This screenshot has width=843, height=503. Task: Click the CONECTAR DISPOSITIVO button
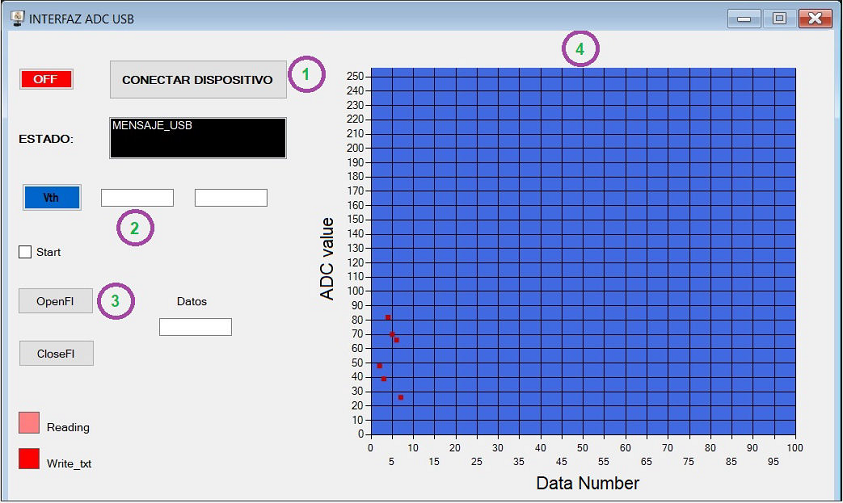[198, 79]
